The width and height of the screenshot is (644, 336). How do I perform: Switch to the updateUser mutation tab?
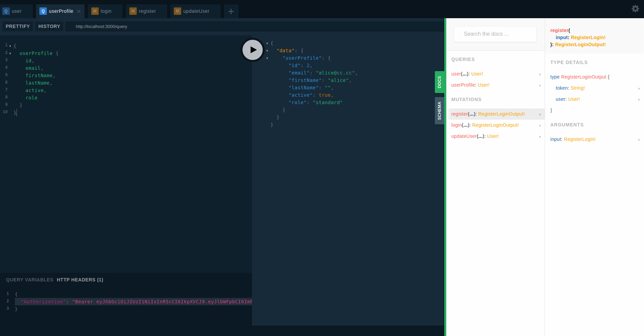point(195,11)
